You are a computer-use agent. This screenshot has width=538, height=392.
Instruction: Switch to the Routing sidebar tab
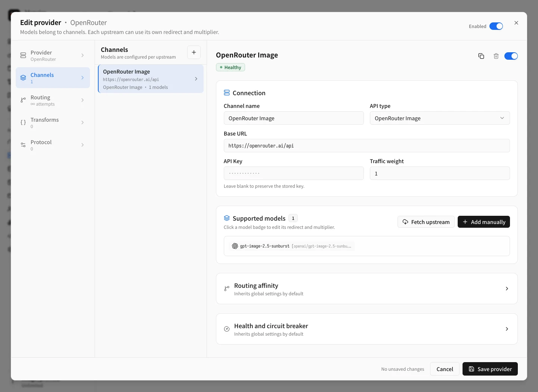click(53, 100)
